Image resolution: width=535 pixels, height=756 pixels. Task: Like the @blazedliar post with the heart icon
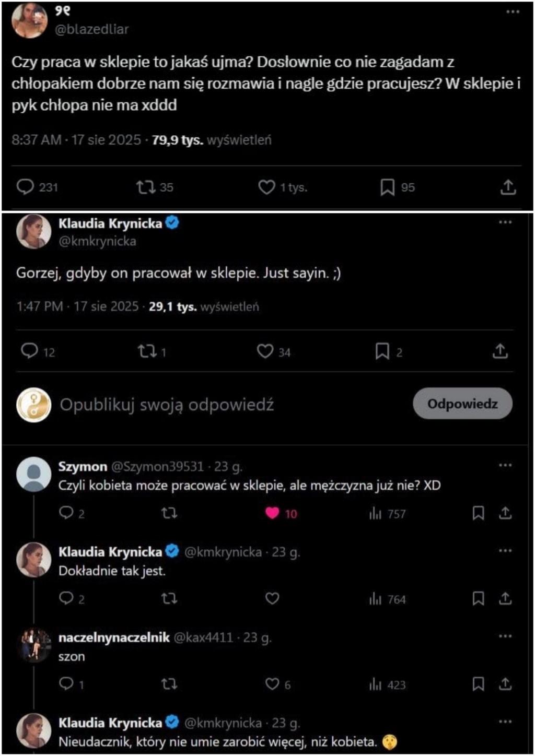[266, 187]
